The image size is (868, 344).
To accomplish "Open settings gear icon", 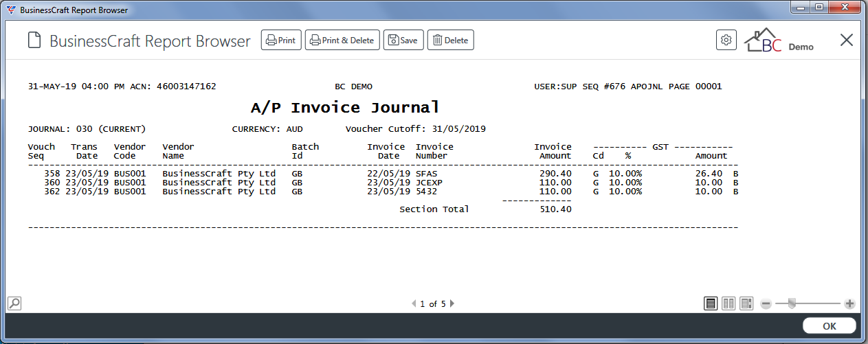I will point(726,40).
